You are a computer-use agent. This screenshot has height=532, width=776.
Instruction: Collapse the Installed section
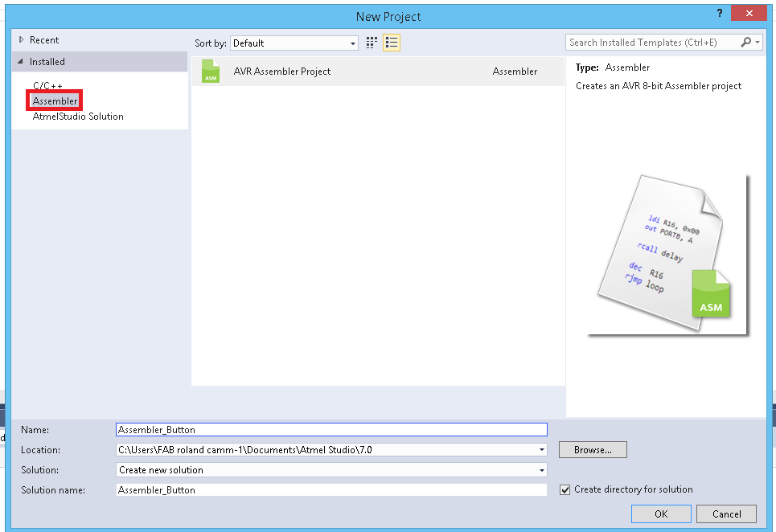pyautogui.click(x=20, y=61)
